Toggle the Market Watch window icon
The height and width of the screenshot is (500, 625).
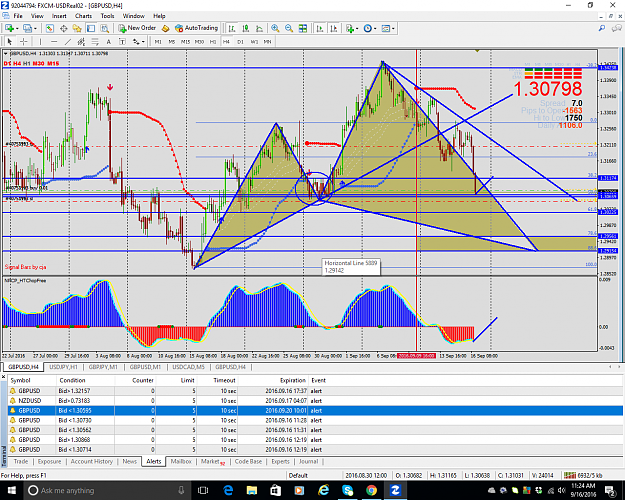[49, 28]
